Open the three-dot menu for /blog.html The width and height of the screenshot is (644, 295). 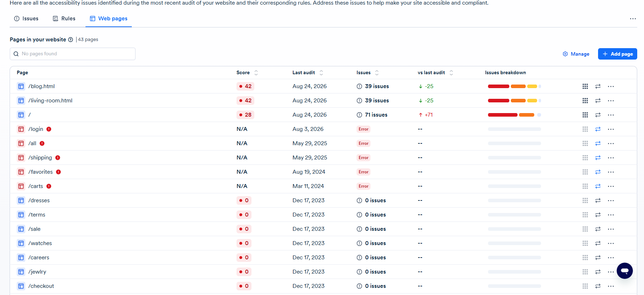611,86
